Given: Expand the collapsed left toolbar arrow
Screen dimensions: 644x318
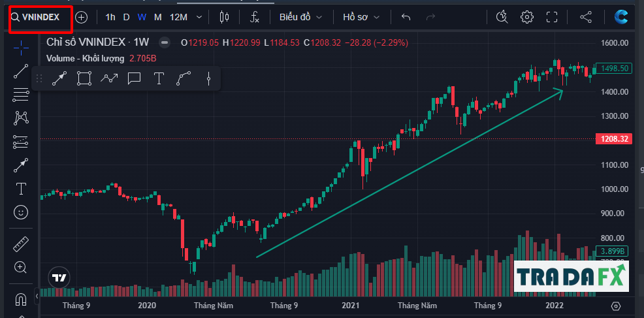Looking at the screenshot, I should coord(37,296).
